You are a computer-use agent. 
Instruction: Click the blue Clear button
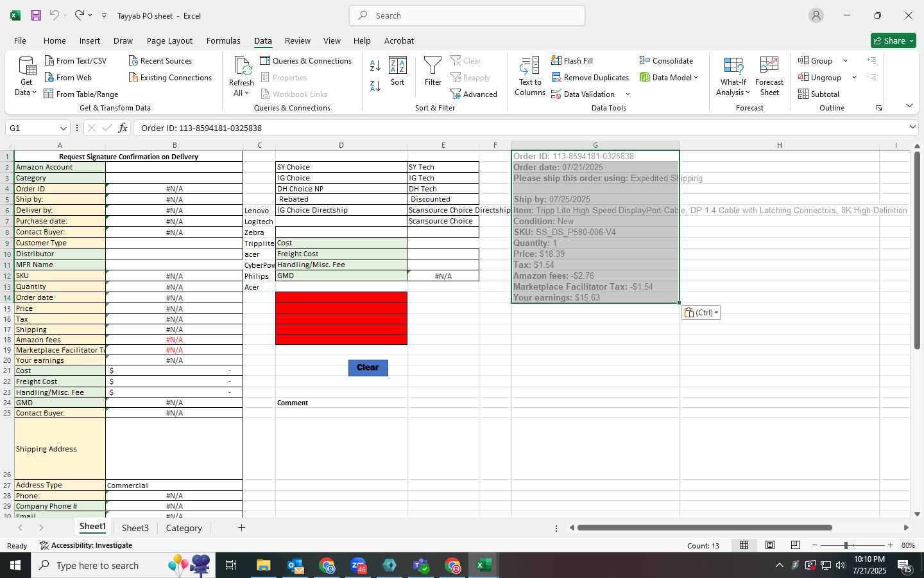click(368, 367)
